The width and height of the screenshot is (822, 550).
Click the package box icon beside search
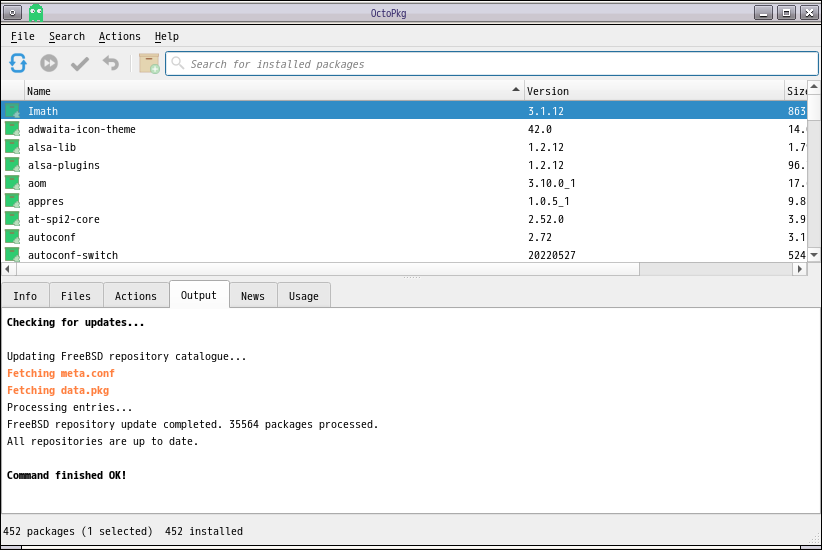[149, 64]
